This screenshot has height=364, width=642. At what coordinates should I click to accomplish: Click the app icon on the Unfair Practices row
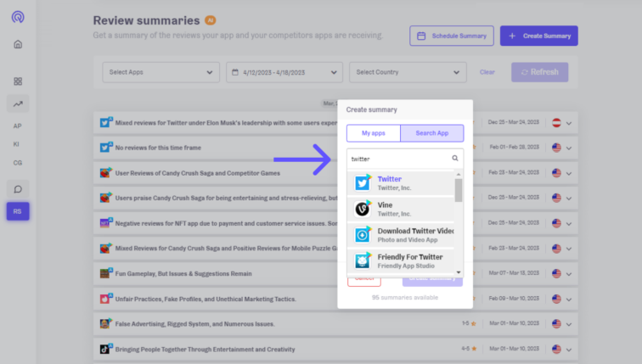[106, 299]
